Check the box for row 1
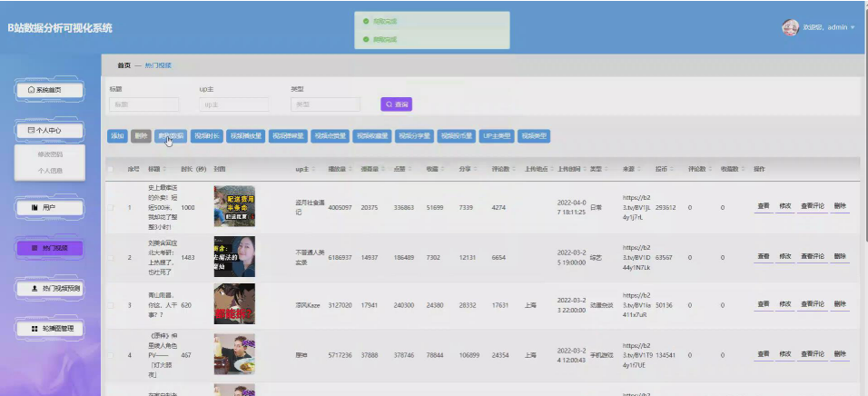Screen dimensions: 868x396 (111, 207)
